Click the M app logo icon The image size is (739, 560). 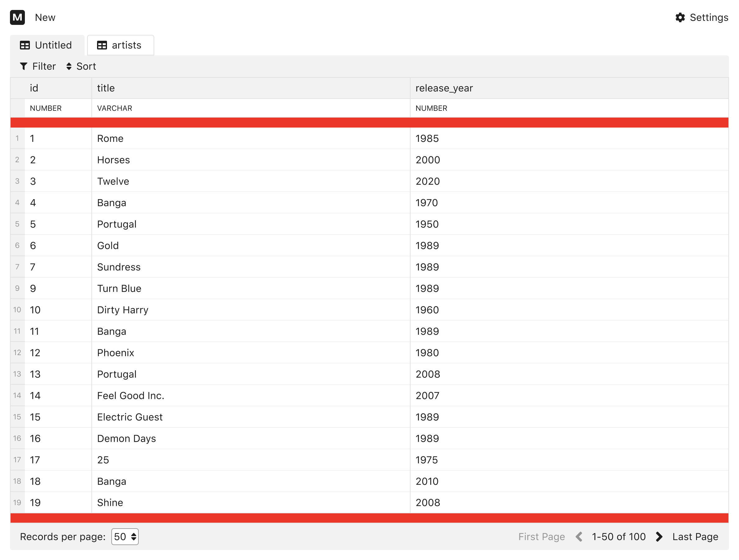pyautogui.click(x=17, y=17)
